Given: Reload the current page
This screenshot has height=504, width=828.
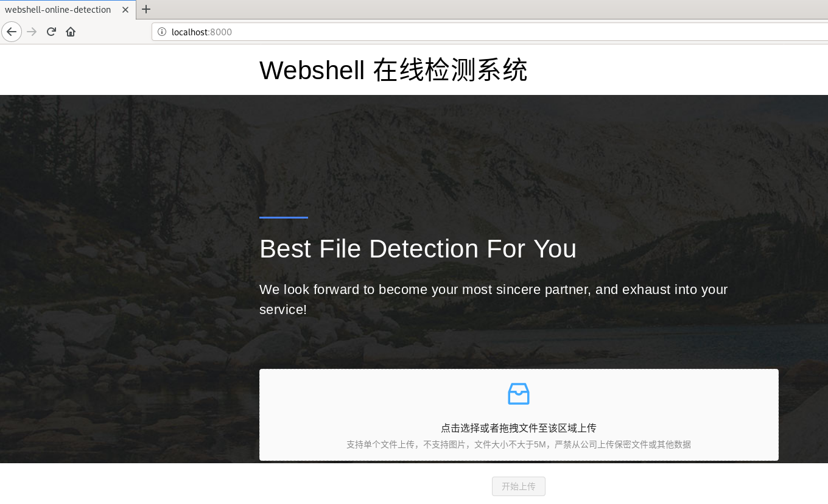Looking at the screenshot, I should click(52, 32).
